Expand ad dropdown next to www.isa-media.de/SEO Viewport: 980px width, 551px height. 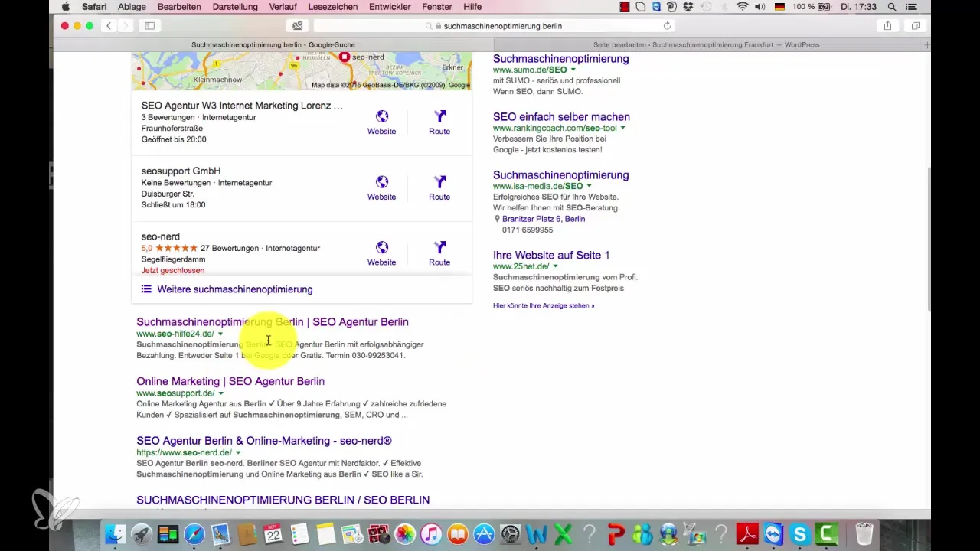click(x=590, y=187)
